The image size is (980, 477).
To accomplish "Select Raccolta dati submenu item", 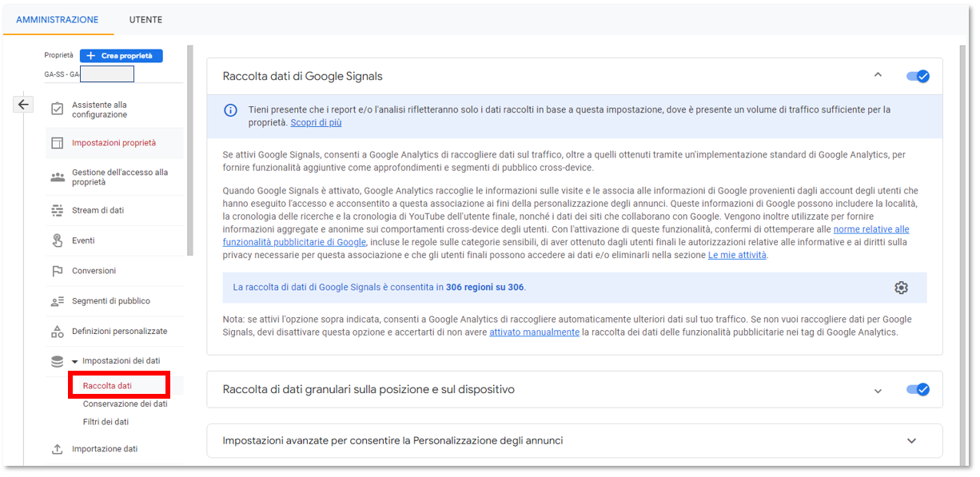I will click(x=107, y=386).
